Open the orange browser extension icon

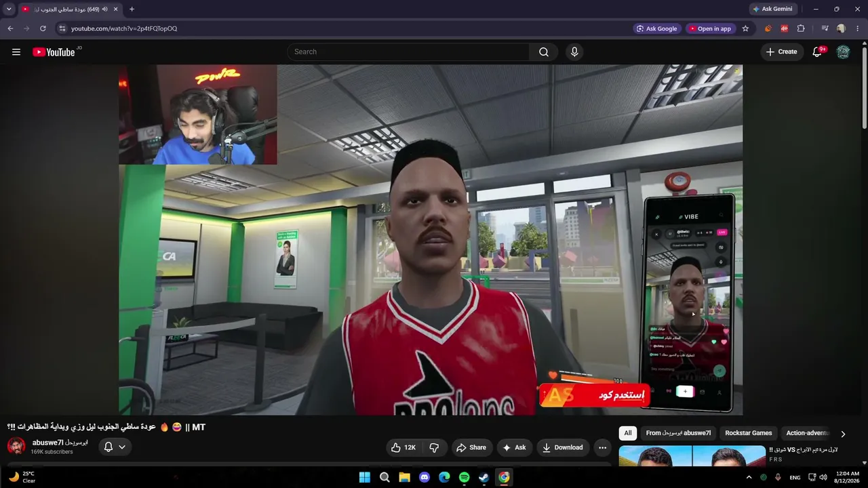point(768,28)
